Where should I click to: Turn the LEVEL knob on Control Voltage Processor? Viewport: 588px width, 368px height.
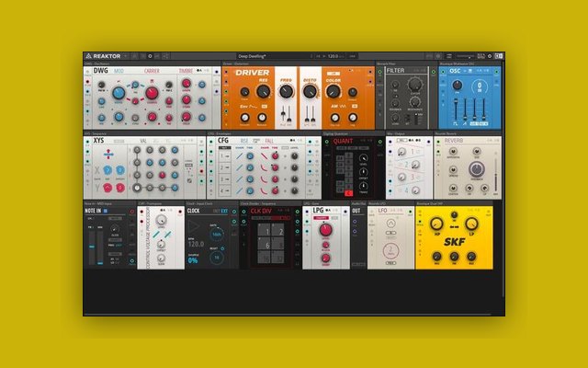[x=162, y=220]
